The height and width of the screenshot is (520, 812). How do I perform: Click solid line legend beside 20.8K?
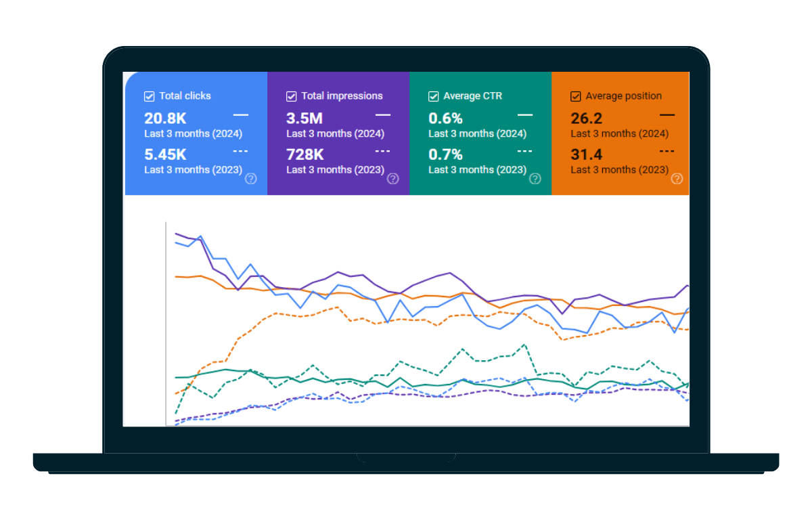pos(241,116)
